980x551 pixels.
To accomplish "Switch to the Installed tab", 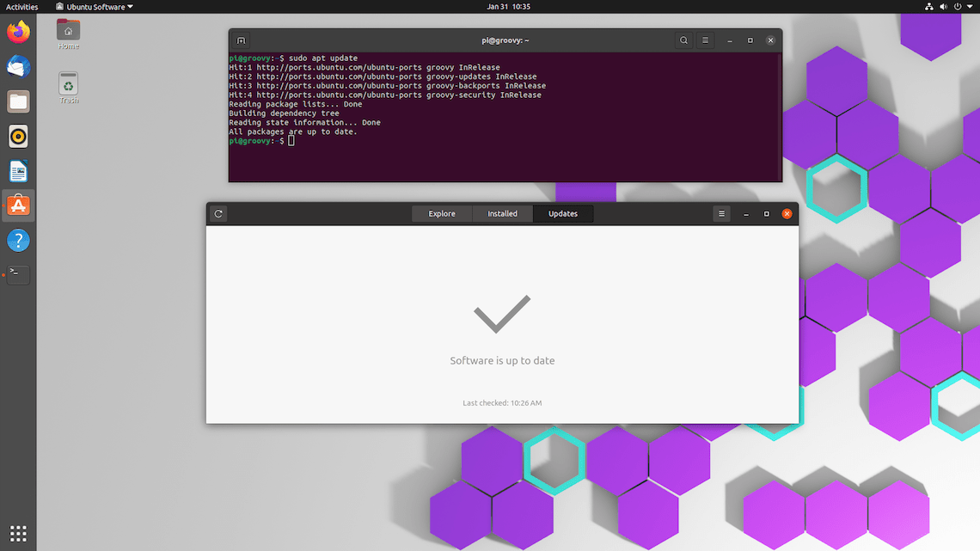I will tap(503, 214).
